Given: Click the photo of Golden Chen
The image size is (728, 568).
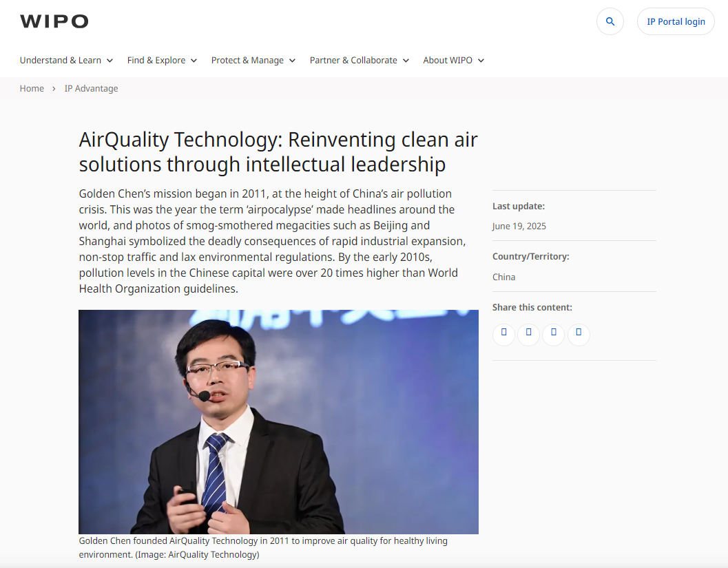Looking at the screenshot, I should (x=278, y=422).
